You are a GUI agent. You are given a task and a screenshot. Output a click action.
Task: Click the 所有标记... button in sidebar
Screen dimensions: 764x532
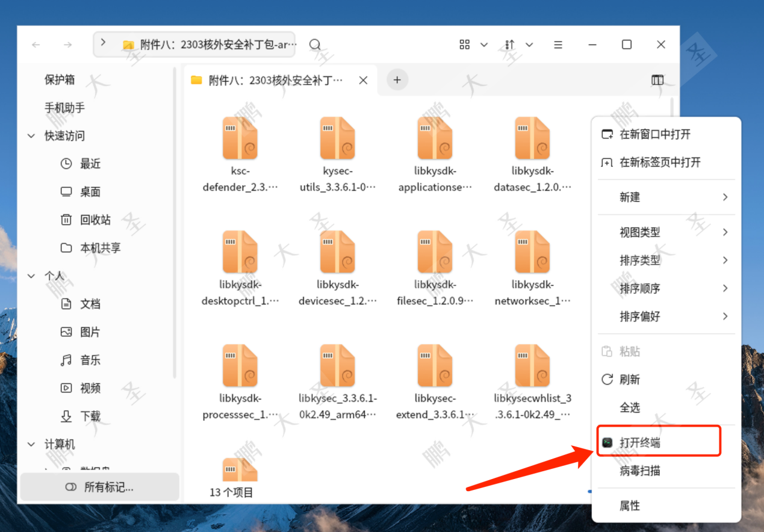pyautogui.click(x=100, y=487)
